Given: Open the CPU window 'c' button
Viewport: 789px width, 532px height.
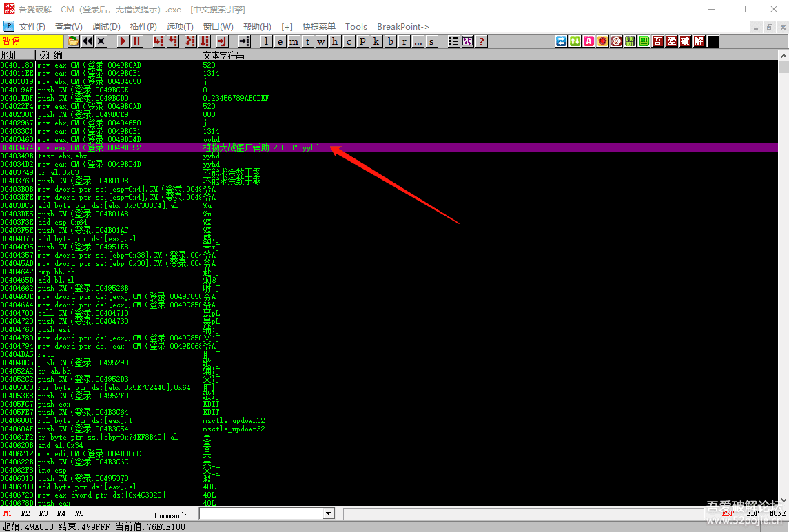Looking at the screenshot, I should (x=349, y=41).
